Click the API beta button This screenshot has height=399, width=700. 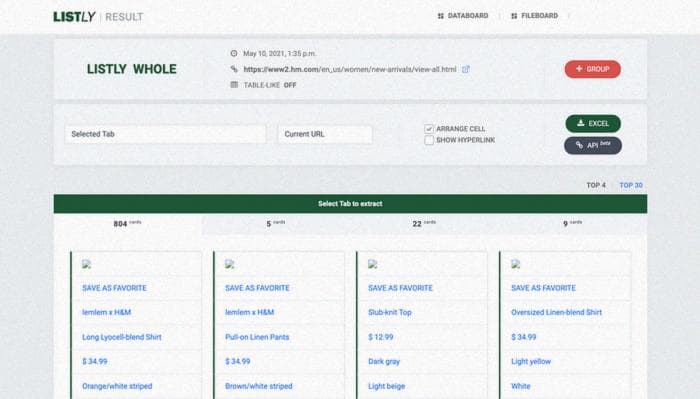593,145
